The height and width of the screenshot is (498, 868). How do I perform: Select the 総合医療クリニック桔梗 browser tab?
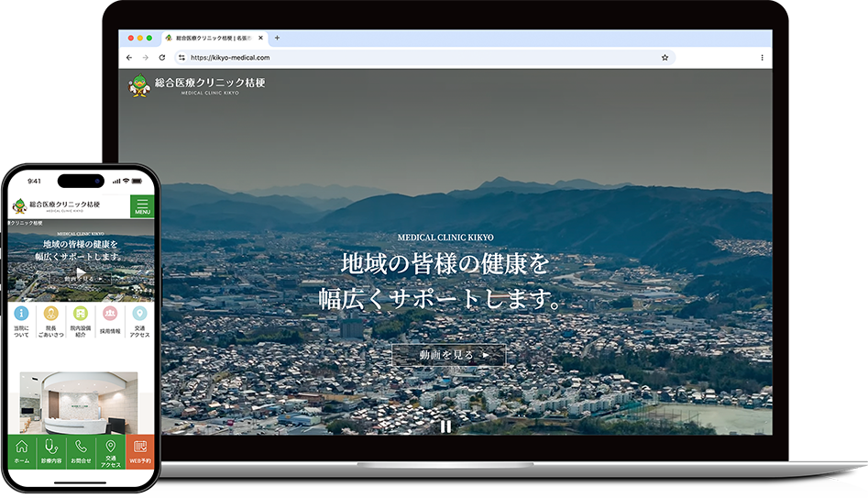click(214, 39)
